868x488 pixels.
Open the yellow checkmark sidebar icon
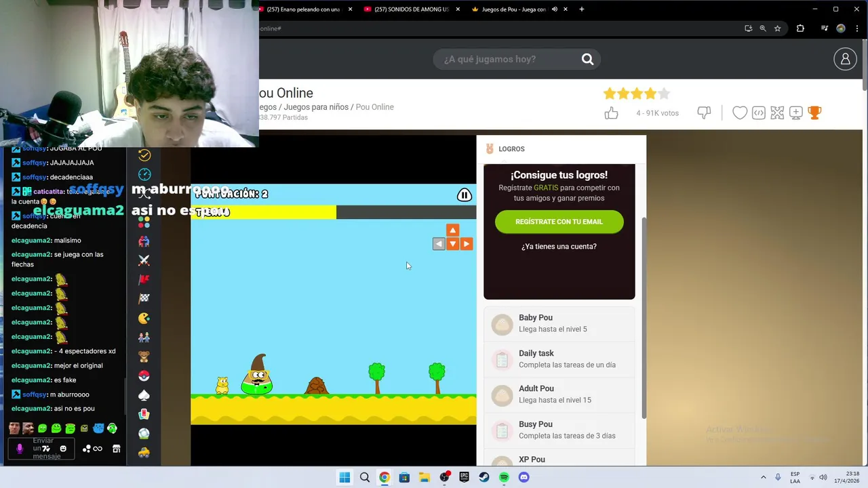144,155
